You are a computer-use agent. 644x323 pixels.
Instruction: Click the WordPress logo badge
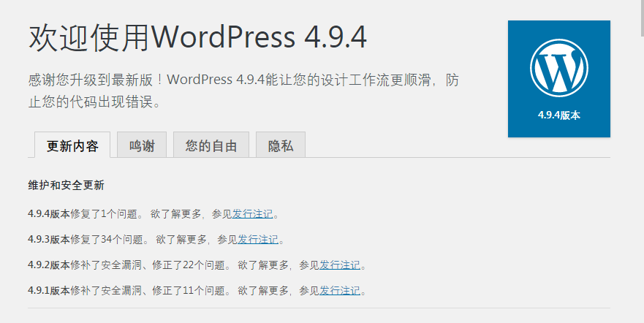pyautogui.click(x=559, y=79)
